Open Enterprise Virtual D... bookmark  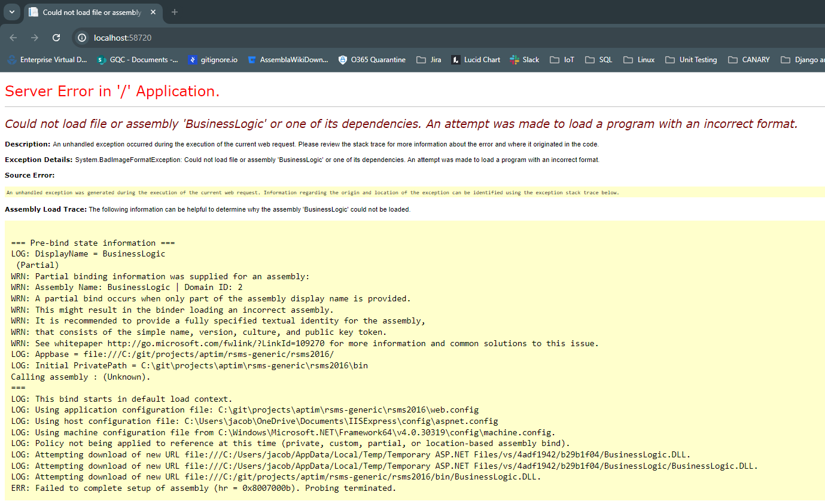(x=47, y=60)
